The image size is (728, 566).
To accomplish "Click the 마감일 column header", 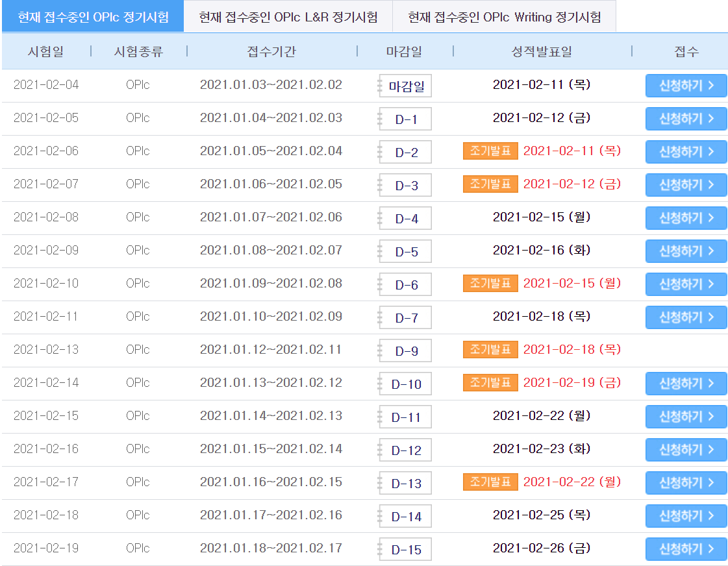I will coord(405,51).
